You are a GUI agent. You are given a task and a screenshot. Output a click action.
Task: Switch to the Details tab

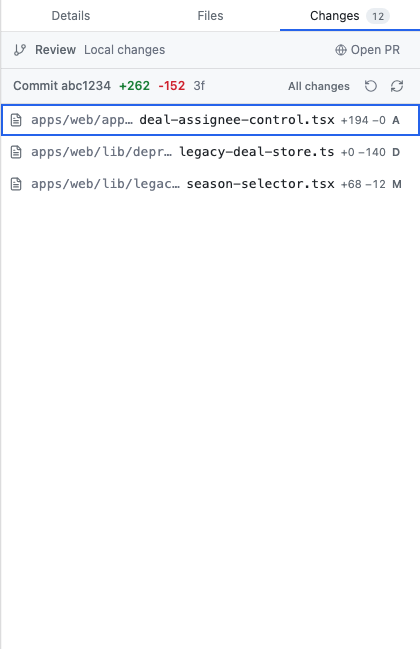(71, 16)
